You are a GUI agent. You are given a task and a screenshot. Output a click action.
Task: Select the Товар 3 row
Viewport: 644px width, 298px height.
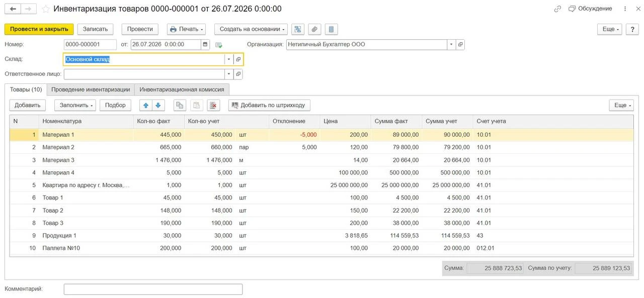click(321, 223)
